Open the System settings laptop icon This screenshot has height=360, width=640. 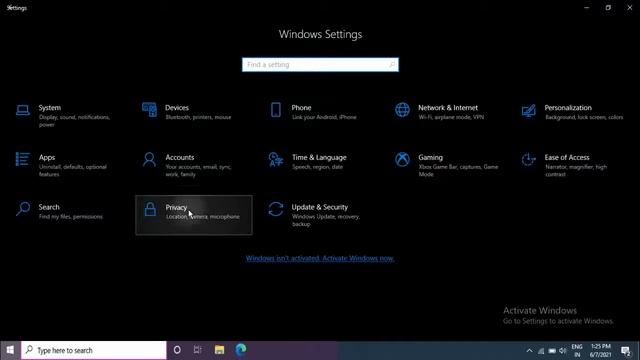click(23, 110)
